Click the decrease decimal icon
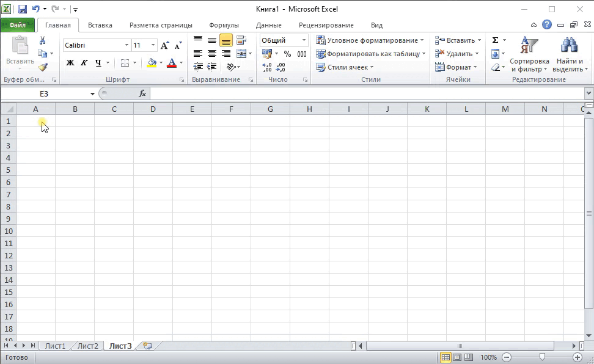The image size is (594, 364). [x=280, y=67]
